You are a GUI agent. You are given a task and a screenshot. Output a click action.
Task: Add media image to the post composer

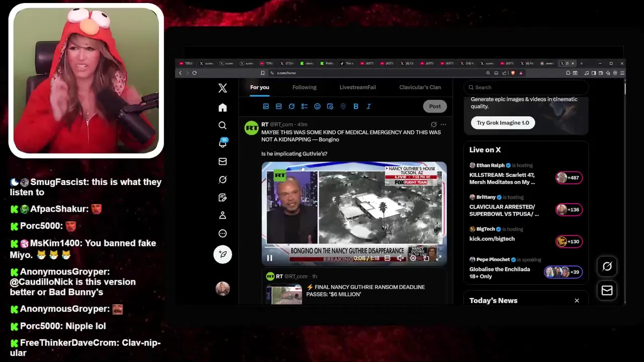(266, 107)
